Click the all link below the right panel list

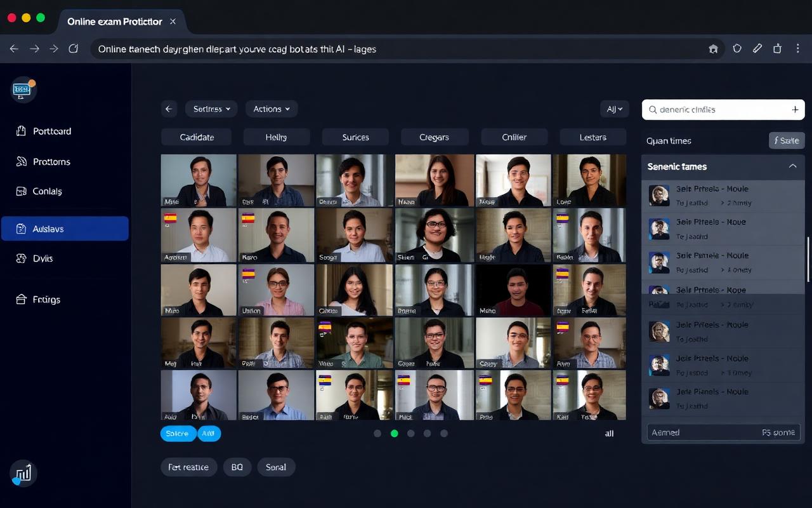coord(609,433)
